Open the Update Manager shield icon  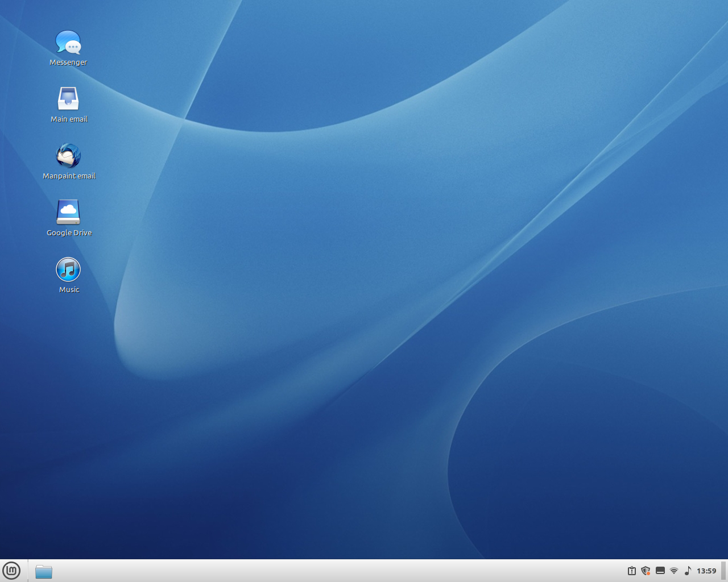(646, 571)
